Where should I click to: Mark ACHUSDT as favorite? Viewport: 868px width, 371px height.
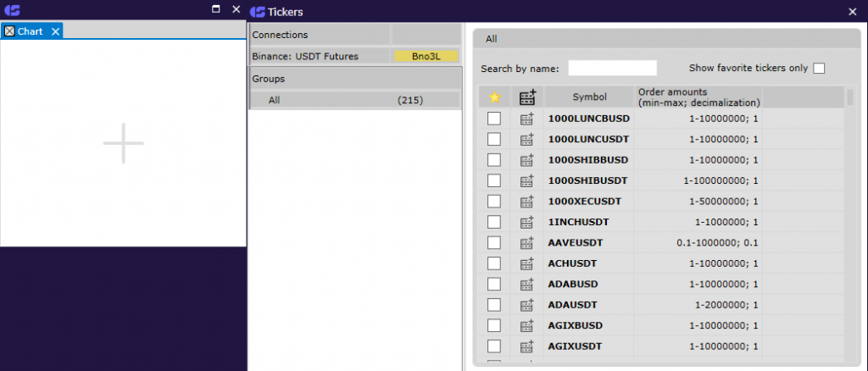tap(494, 263)
